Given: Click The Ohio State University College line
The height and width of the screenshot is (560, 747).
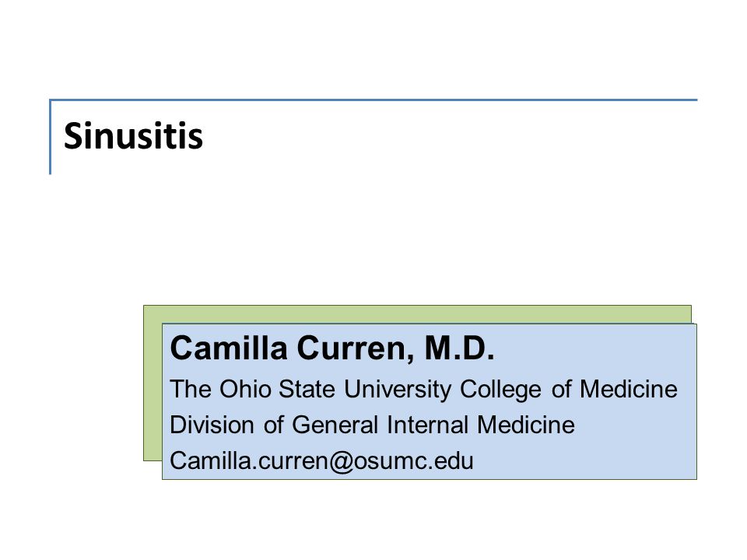Looking at the screenshot, I should [x=423, y=390].
